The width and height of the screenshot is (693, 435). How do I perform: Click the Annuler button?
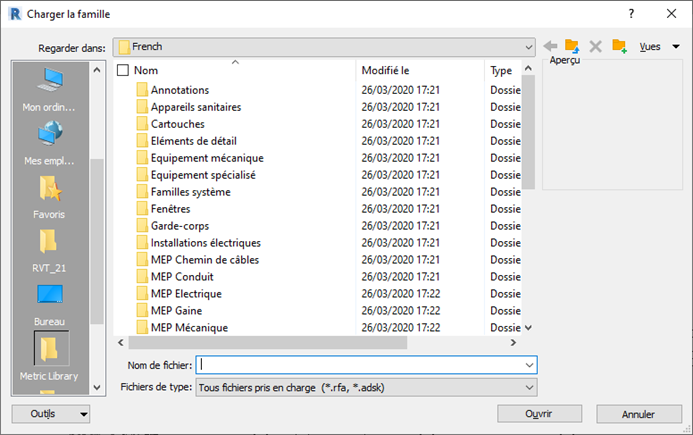[639, 414]
